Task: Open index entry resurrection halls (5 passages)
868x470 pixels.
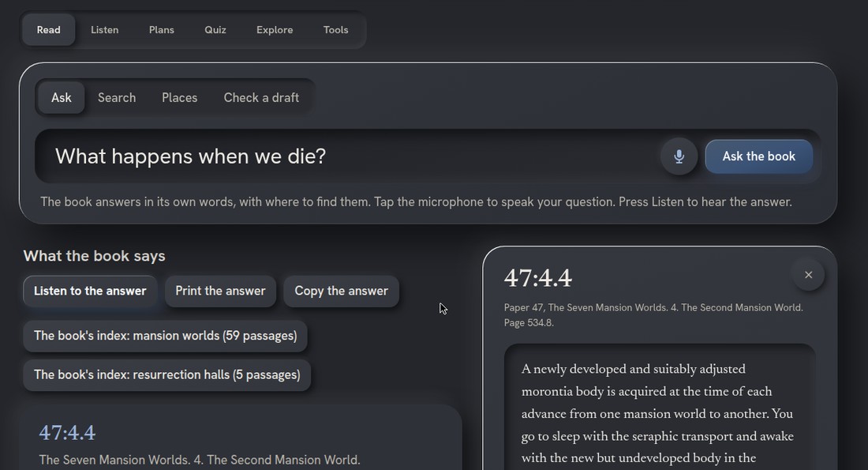Action: pyautogui.click(x=166, y=375)
